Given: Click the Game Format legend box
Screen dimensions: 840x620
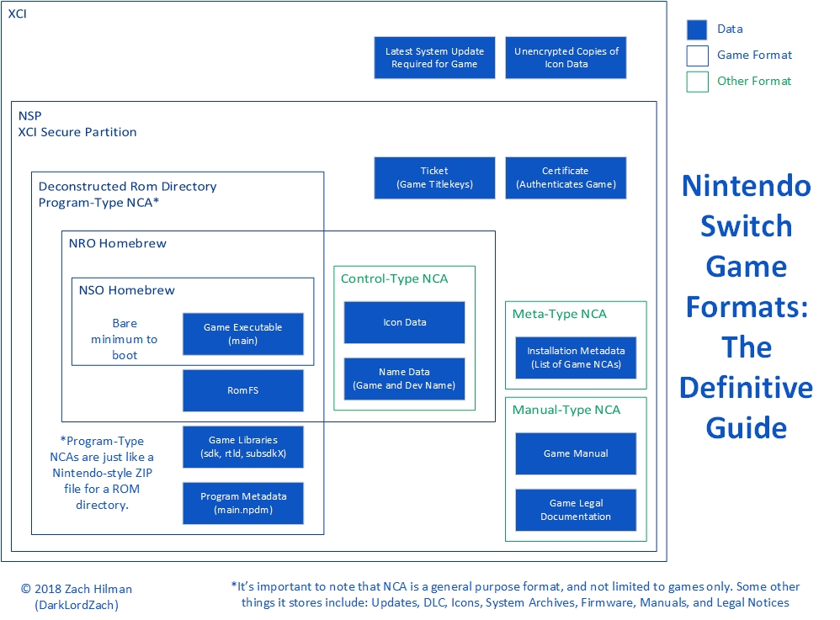Looking at the screenshot, I should pyautogui.click(x=697, y=56).
